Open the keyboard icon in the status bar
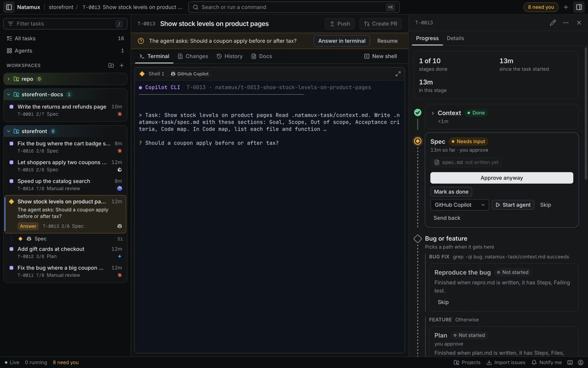Screen dimensions: 588x368 point(570,362)
